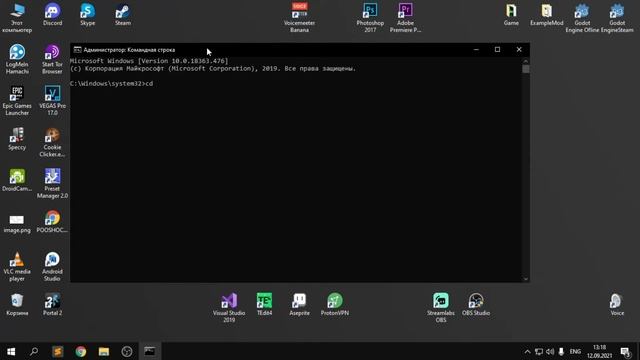The image size is (640, 360).
Task: Open OBS Studio desktop shortcut
Action: click(x=476, y=304)
